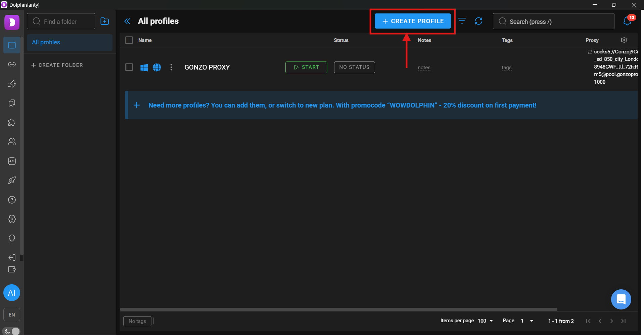Click the add new folder icon
Image resolution: width=644 pixels, height=335 pixels.
pyautogui.click(x=105, y=21)
